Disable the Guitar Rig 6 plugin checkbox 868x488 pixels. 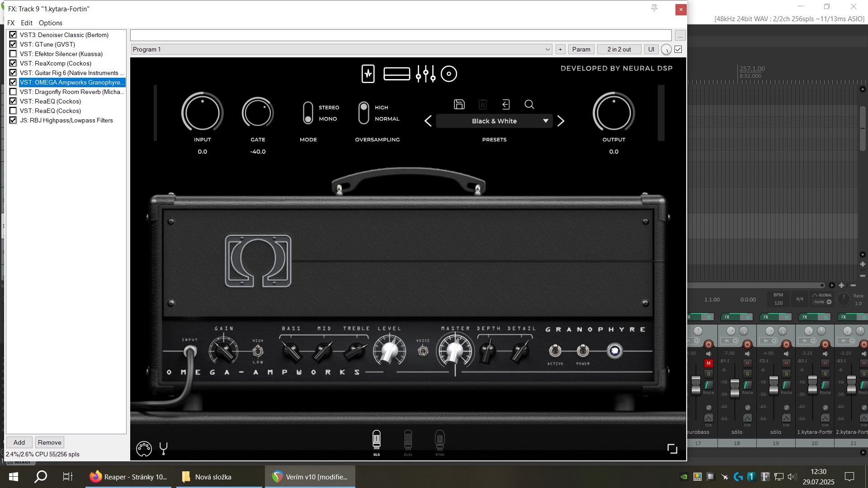coord(13,73)
